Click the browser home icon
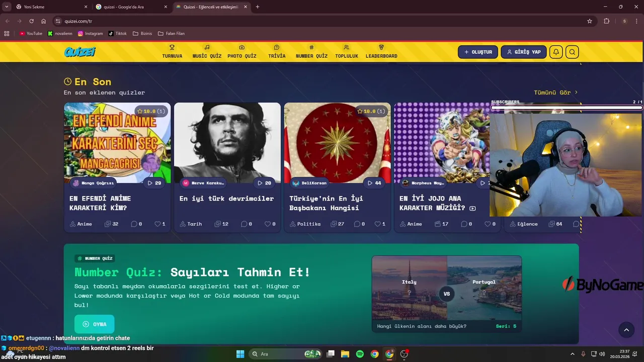The height and width of the screenshot is (362, 644). click(43, 21)
